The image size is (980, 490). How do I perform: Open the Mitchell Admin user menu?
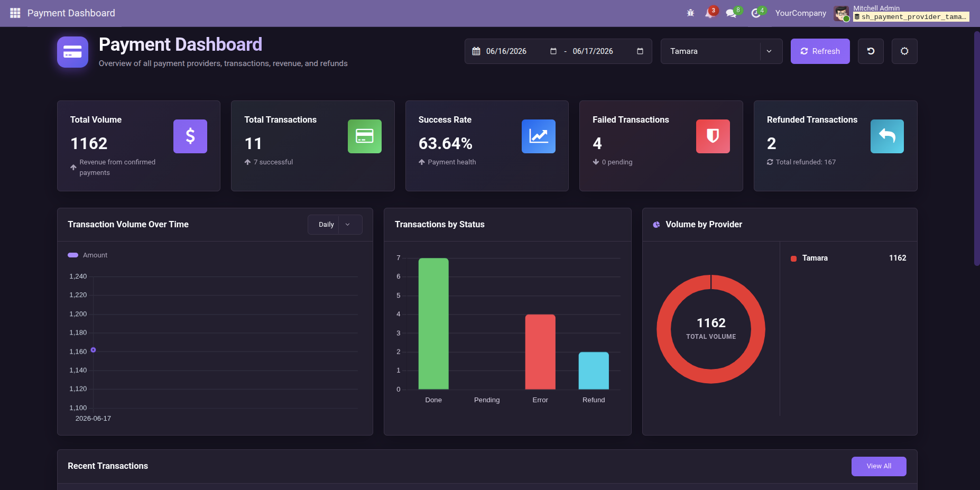(x=902, y=13)
